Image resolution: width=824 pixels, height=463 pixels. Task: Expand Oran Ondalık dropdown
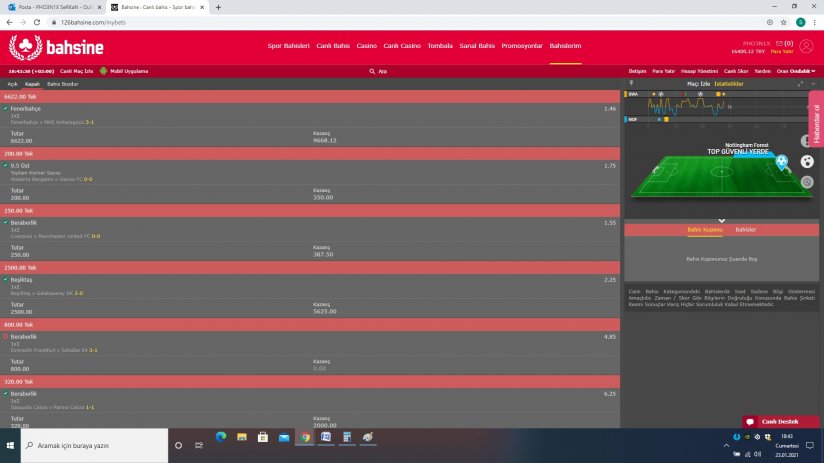[x=796, y=71]
